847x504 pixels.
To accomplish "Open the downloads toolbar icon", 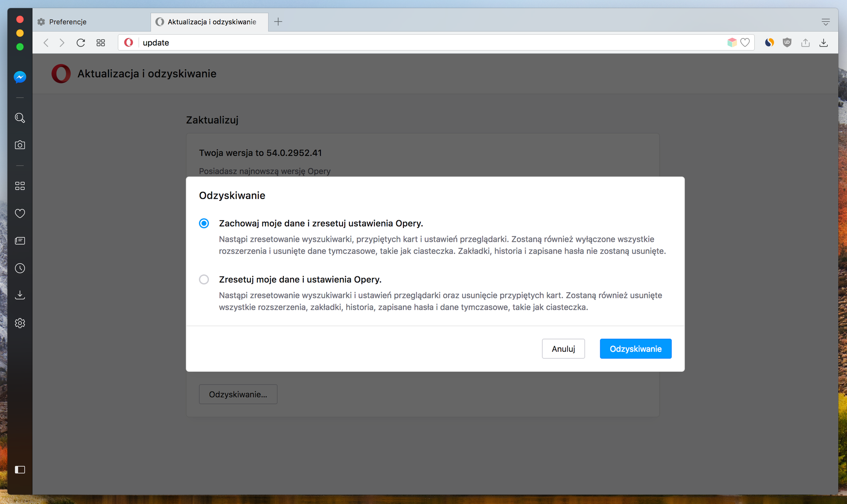I will pos(824,43).
